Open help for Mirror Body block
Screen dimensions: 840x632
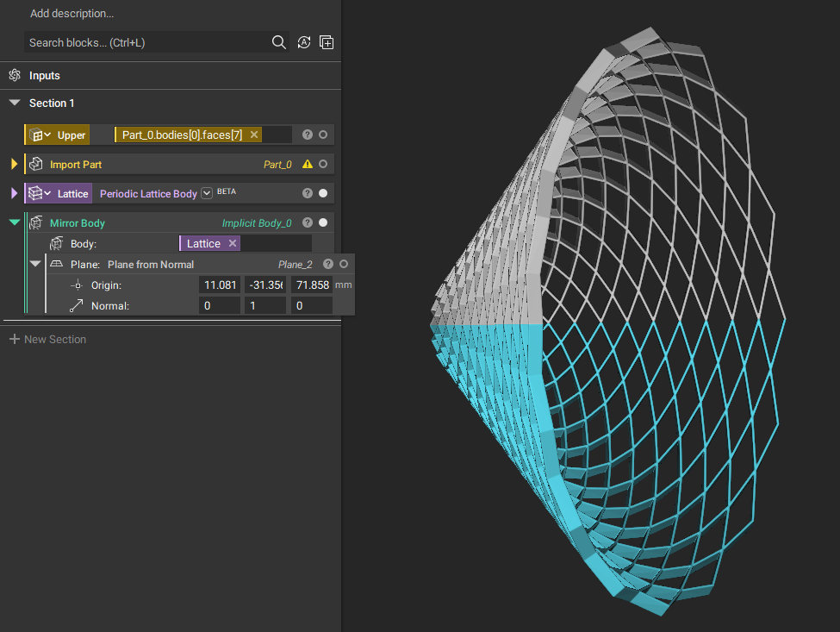307,222
